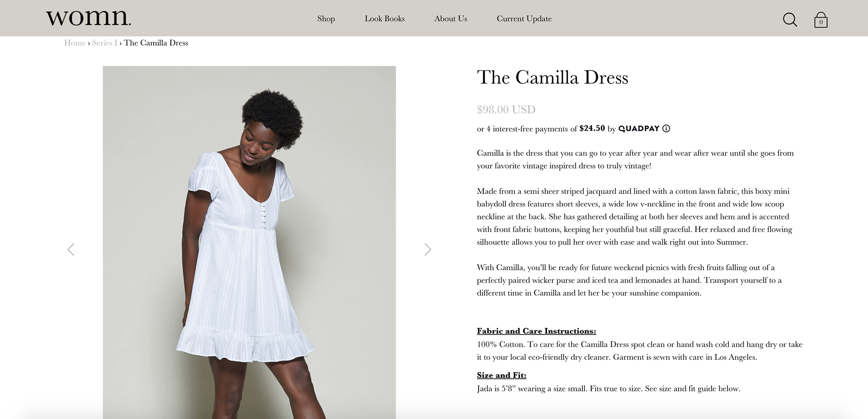The height and width of the screenshot is (419, 868).
Task: Click The Camilla Dress product title
Action: tap(552, 77)
